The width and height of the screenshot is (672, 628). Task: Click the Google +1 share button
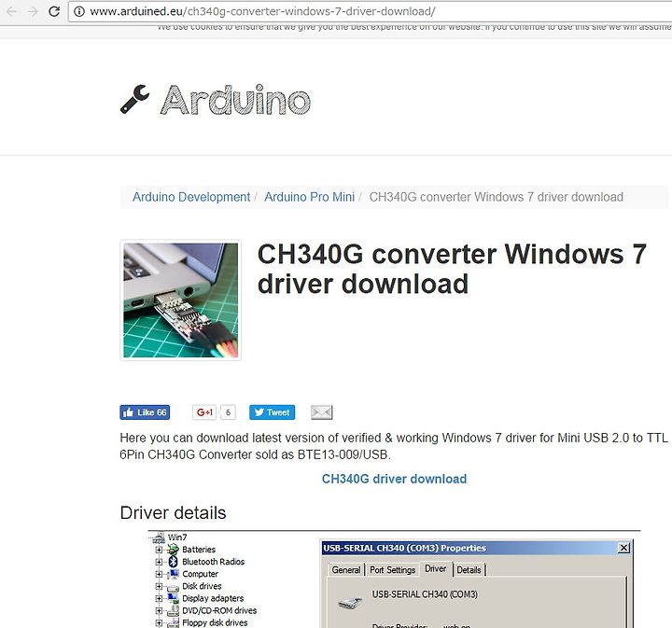tap(204, 412)
